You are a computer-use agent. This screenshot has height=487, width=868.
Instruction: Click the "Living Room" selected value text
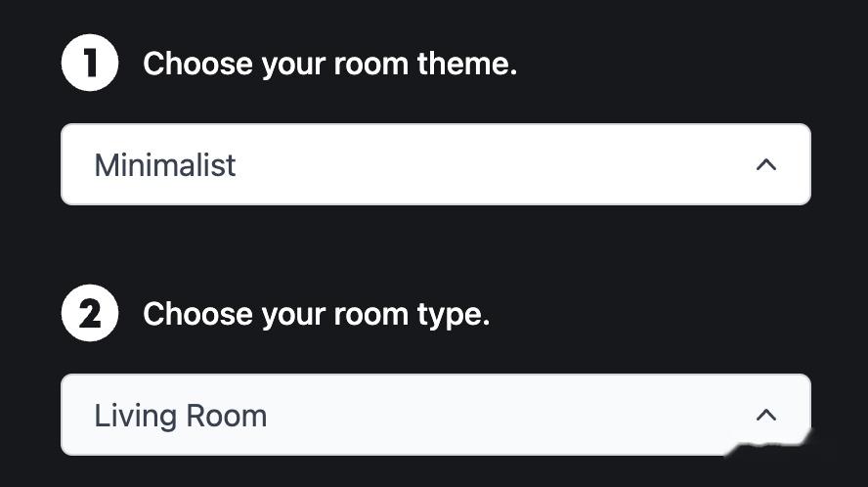pos(180,416)
